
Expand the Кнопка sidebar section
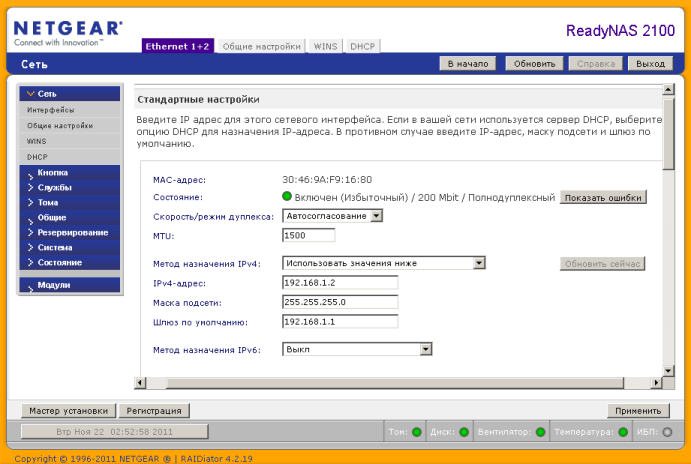pos(70,172)
